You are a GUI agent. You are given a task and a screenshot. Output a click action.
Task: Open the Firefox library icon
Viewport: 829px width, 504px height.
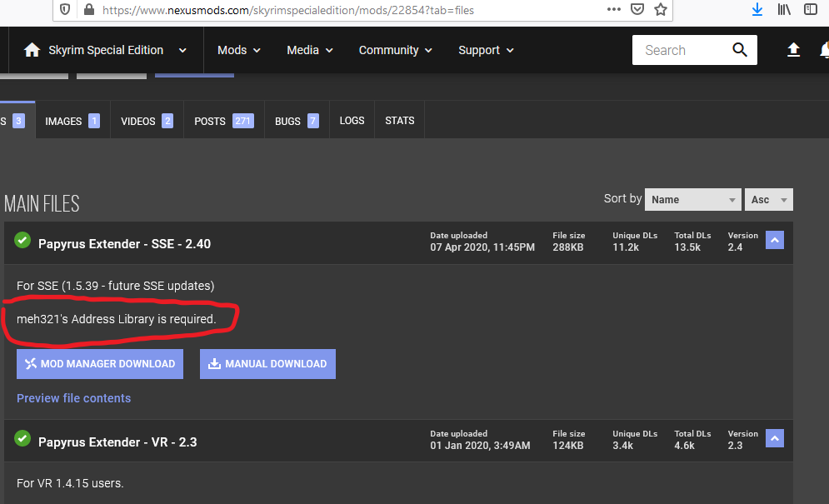pyautogui.click(x=784, y=9)
